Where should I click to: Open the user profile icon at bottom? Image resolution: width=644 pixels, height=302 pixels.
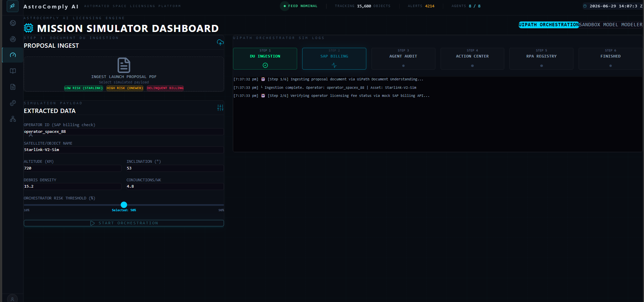[12, 299]
